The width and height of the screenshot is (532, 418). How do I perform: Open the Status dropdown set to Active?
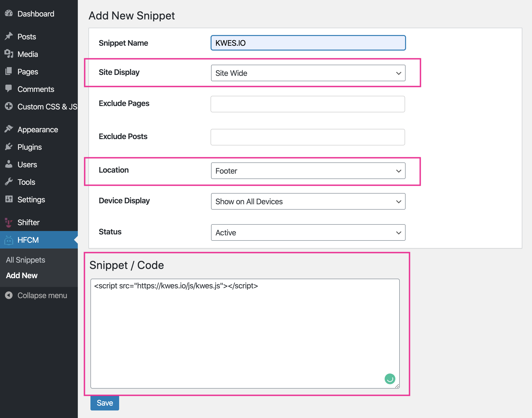(x=308, y=232)
